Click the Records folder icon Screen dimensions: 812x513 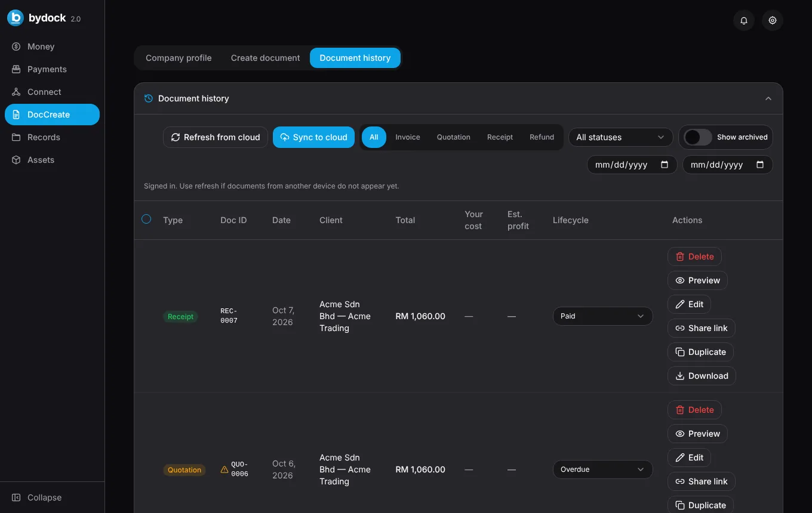pos(16,137)
